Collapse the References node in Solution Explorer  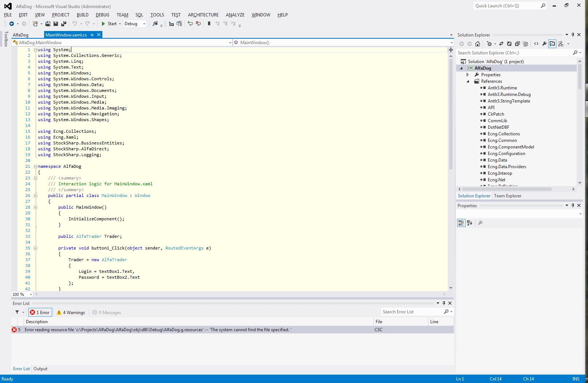pos(468,81)
